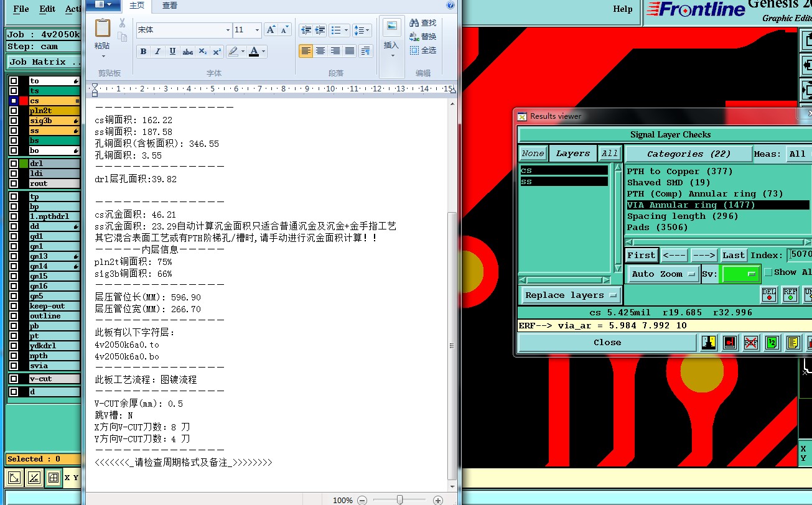Click the grow font button

tap(271, 30)
